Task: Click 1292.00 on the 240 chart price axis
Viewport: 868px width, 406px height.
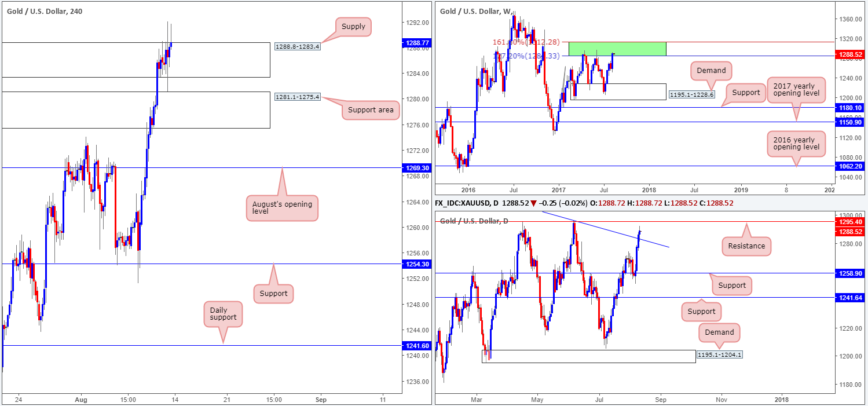Action: pyautogui.click(x=416, y=23)
